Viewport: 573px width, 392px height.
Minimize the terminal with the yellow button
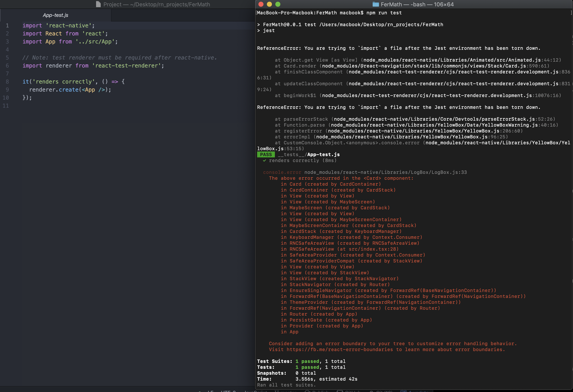point(269,4)
